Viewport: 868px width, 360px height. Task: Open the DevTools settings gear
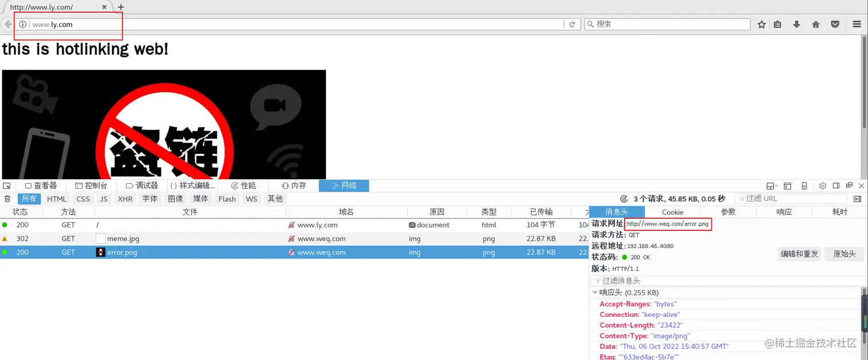[x=822, y=185]
